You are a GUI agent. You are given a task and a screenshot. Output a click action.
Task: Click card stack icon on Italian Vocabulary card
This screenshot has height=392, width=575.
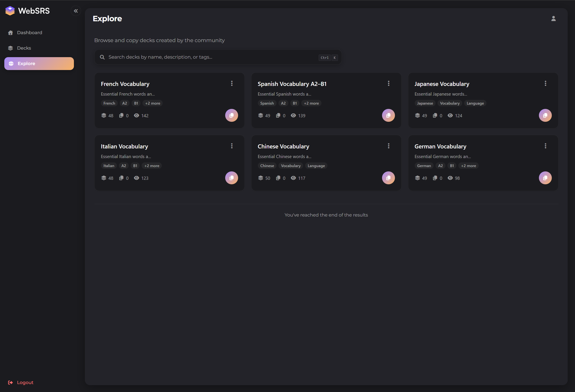pyautogui.click(x=103, y=178)
